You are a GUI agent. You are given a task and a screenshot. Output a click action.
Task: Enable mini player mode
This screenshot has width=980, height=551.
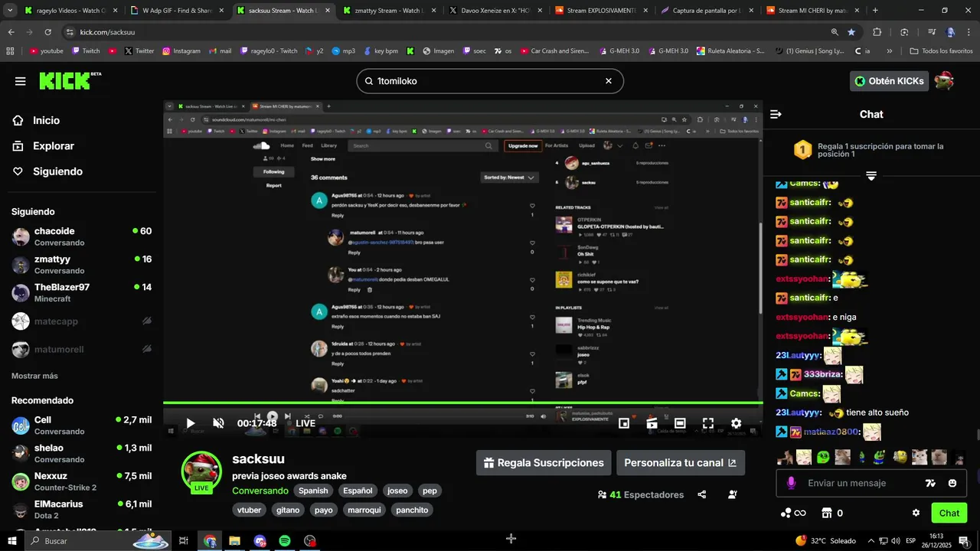pyautogui.click(x=624, y=423)
